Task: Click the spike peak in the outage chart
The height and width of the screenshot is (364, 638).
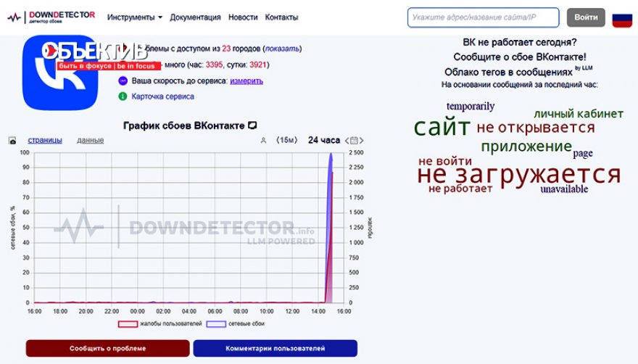Action: (331, 154)
